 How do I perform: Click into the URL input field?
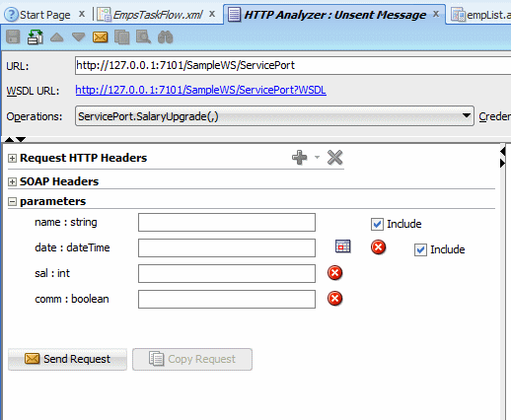pos(293,65)
